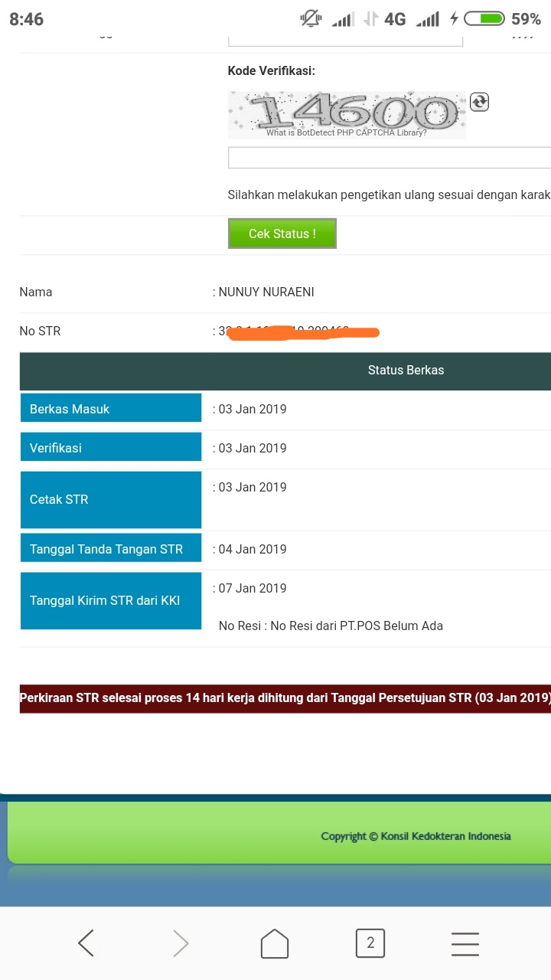Viewport: 551px width, 980px height.
Task: Select the Tanggal Tanda Tangan STR row
Action: [111, 548]
